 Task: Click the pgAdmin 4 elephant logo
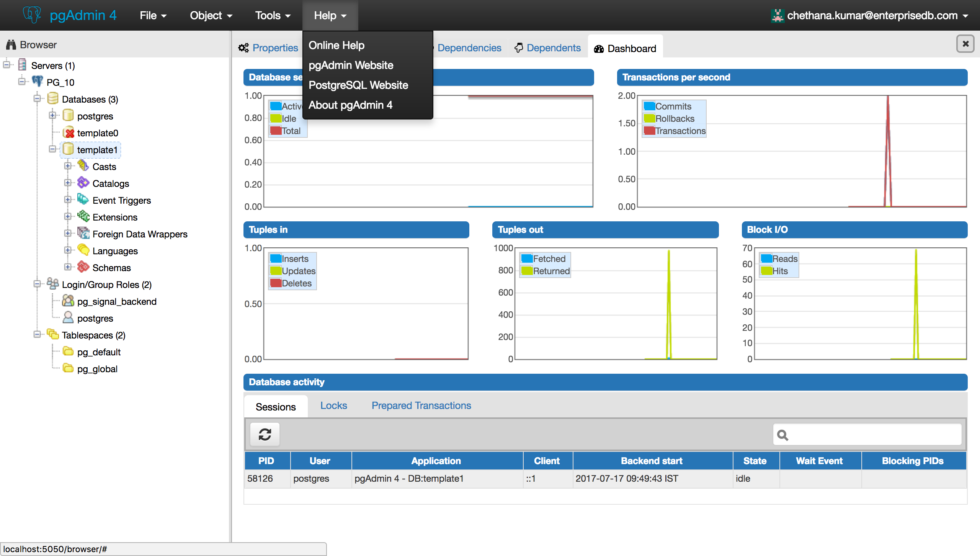pyautogui.click(x=32, y=15)
